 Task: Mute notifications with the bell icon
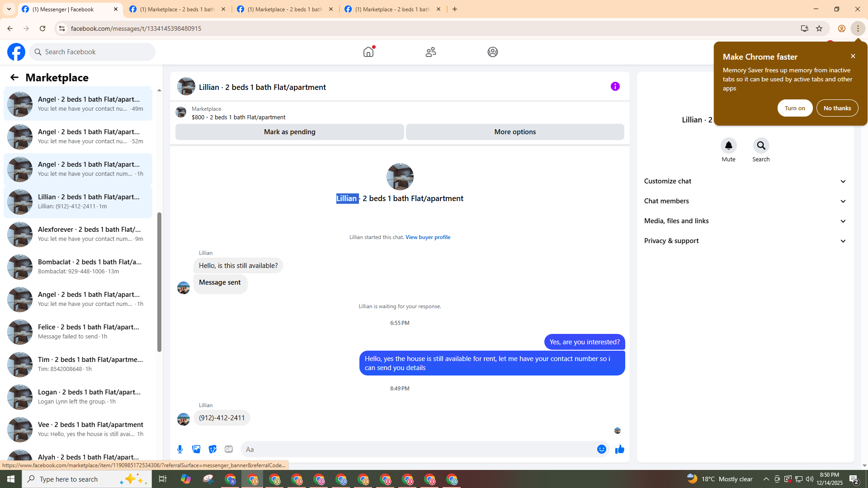pyautogui.click(x=728, y=145)
